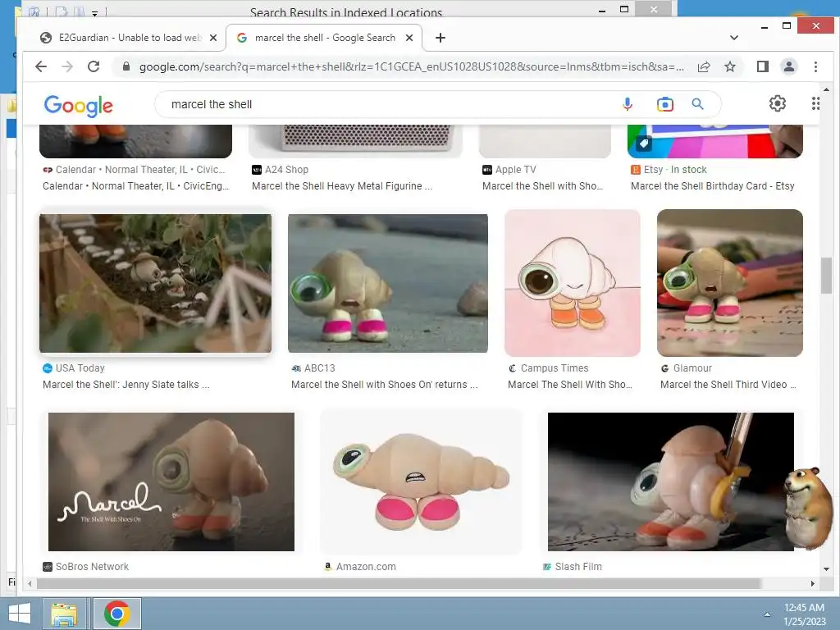Share this page icon in address bar
The image size is (840, 630).
[x=703, y=66]
